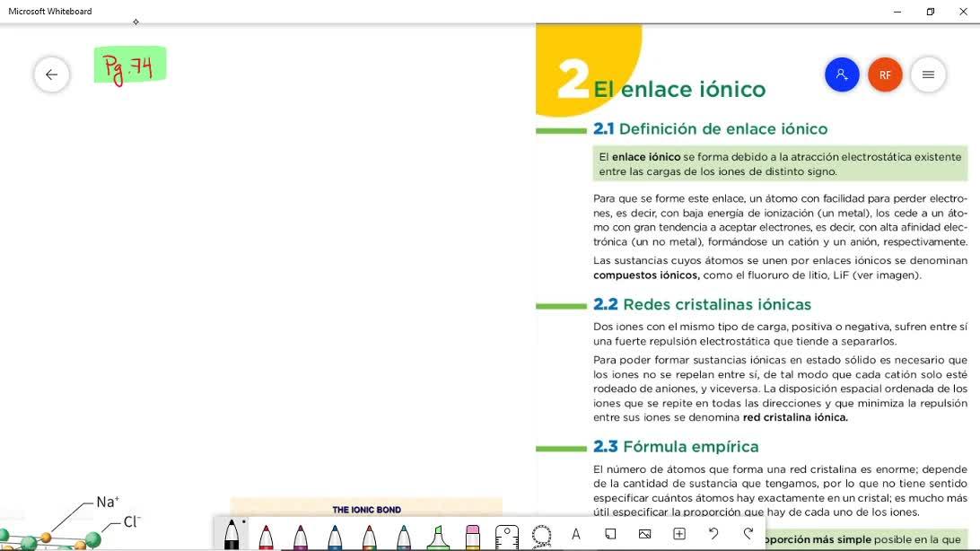Select the teal pen tool
Screen dimensions: 980x551
point(404,538)
